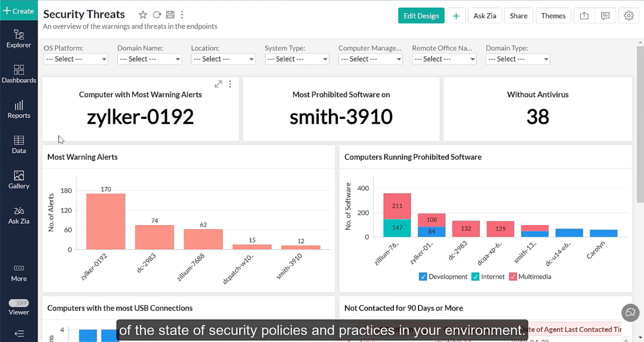Maximize the Warning Alerts widget
The width and height of the screenshot is (644, 342).
(x=218, y=84)
